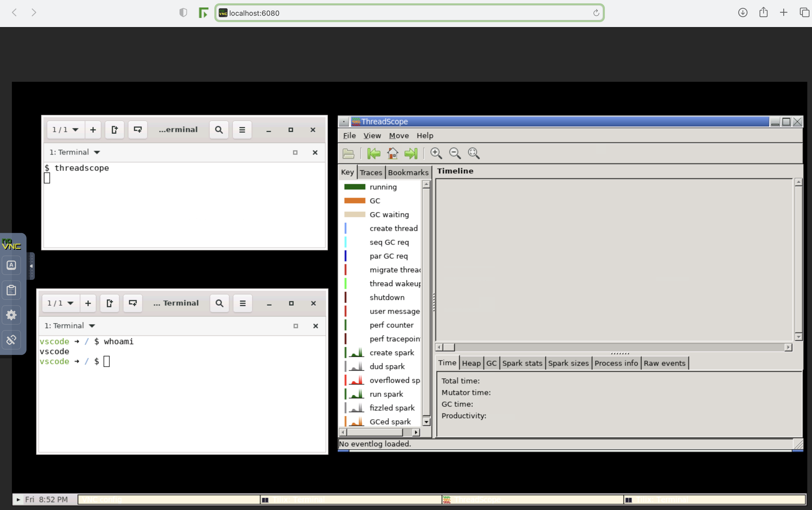Open the noVNC clipboard panel icon
Image resolution: width=812 pixels, height=510 pixels.
(12, 290)
